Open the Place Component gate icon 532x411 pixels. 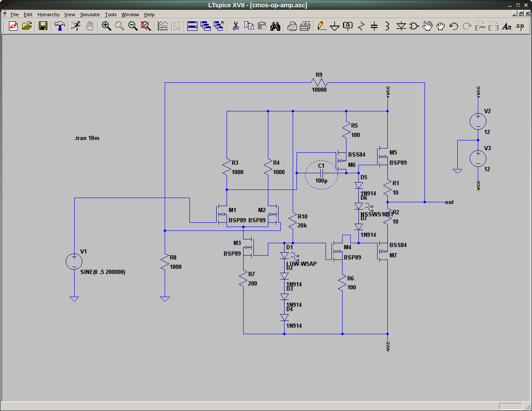[x=414, y=26]
